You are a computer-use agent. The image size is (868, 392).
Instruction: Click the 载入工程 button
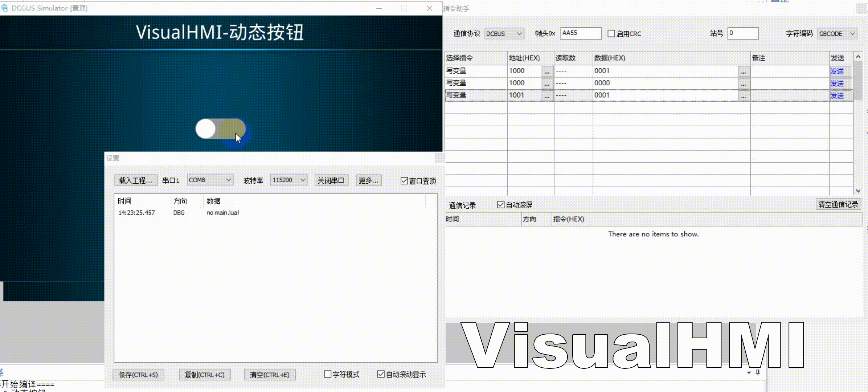[135, 180]
